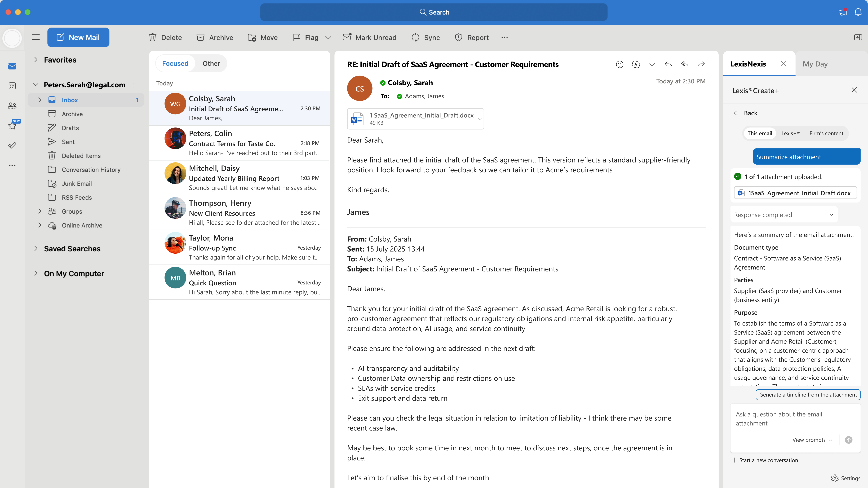Open Lexis Create+ Settings
Image resolution: width=868 pixels, height=488 pixels.
click(x=845, y=478)
